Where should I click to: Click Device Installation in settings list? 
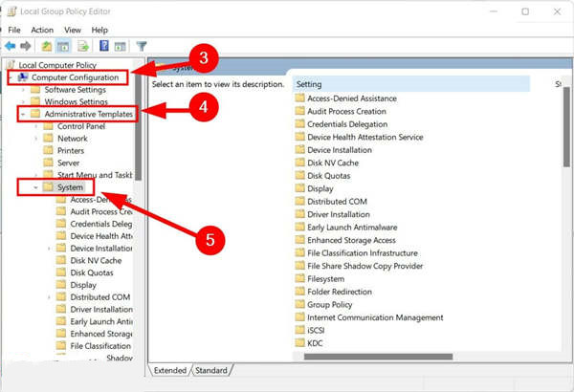(340, 150)
